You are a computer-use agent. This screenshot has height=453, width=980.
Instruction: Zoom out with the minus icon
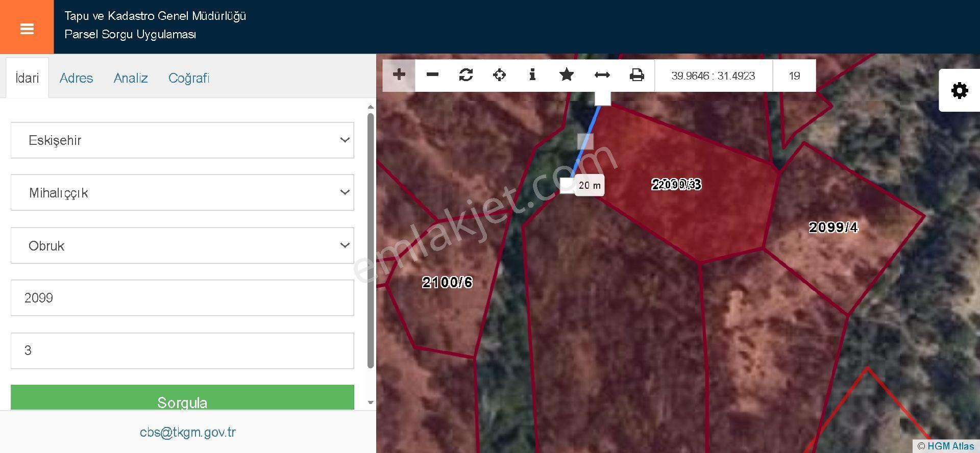(x=432, y=75)
